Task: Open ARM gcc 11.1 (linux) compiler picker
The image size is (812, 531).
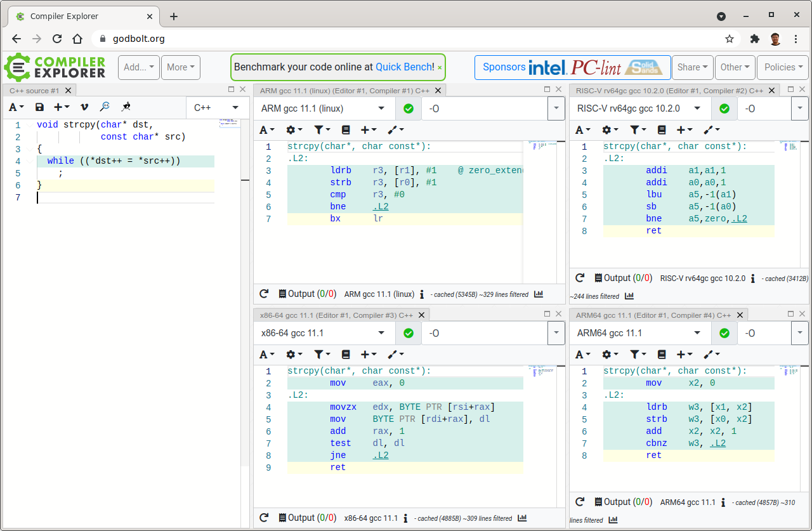Action: [324, 108]
